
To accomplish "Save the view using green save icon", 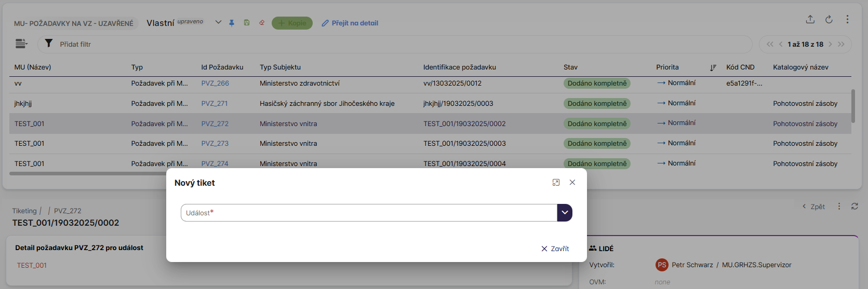I will [247, 23].
